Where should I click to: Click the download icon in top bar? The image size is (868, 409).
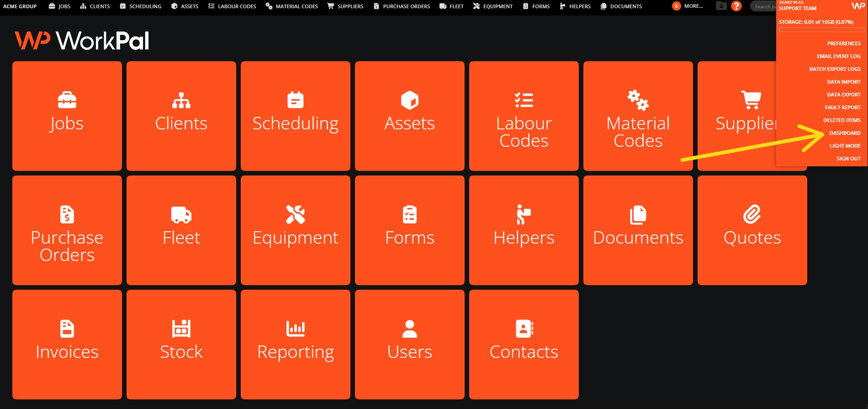(x=721, y=6)
